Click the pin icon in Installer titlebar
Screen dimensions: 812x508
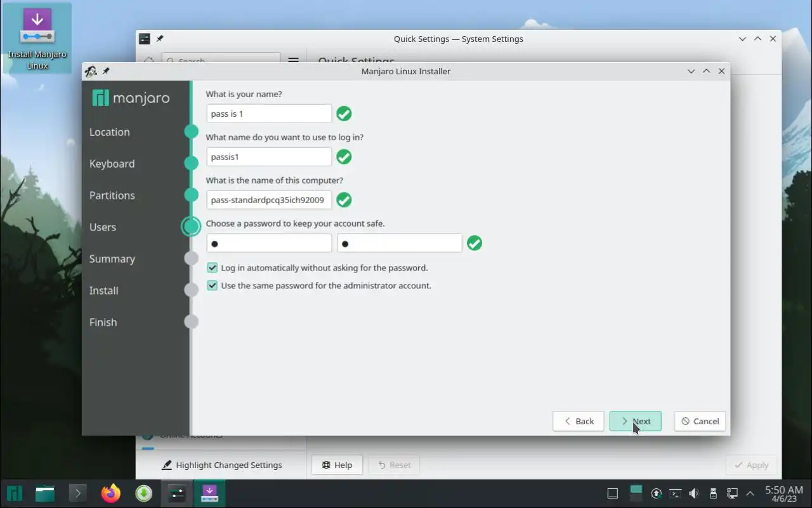click(106, 71)
